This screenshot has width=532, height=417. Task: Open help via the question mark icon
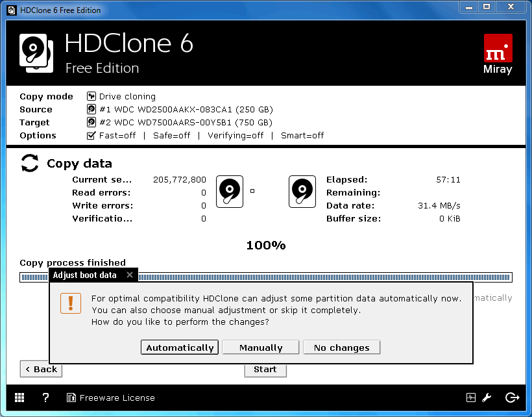45,398
